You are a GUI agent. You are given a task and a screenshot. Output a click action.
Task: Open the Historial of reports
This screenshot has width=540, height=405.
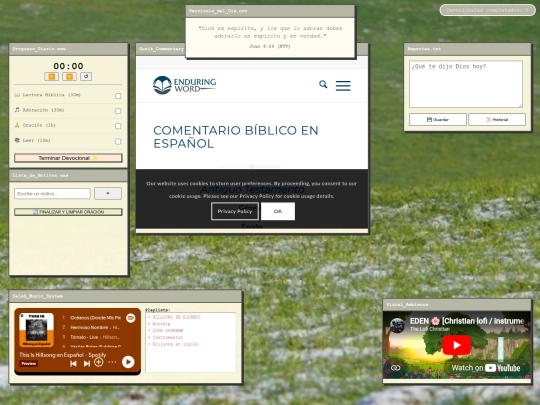click(x=497, y=120)
